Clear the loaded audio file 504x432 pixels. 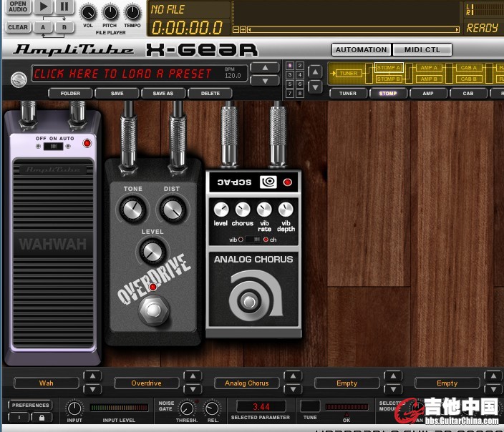(x=18, y=27)
